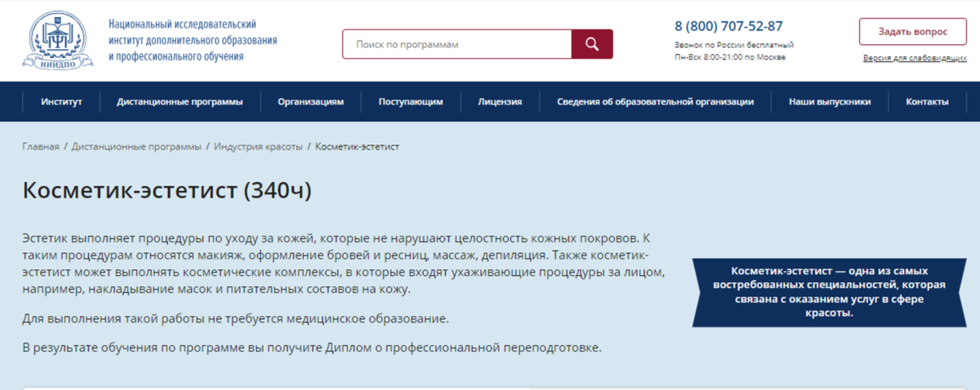Click text Звонок по России бесплатный
The height and width of the screenshot is (390, 980).
734,46
